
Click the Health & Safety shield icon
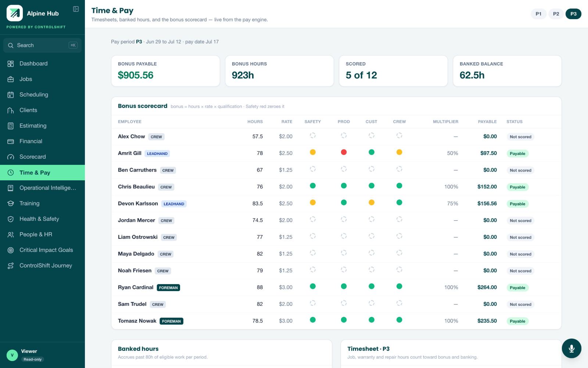point(11,219)
